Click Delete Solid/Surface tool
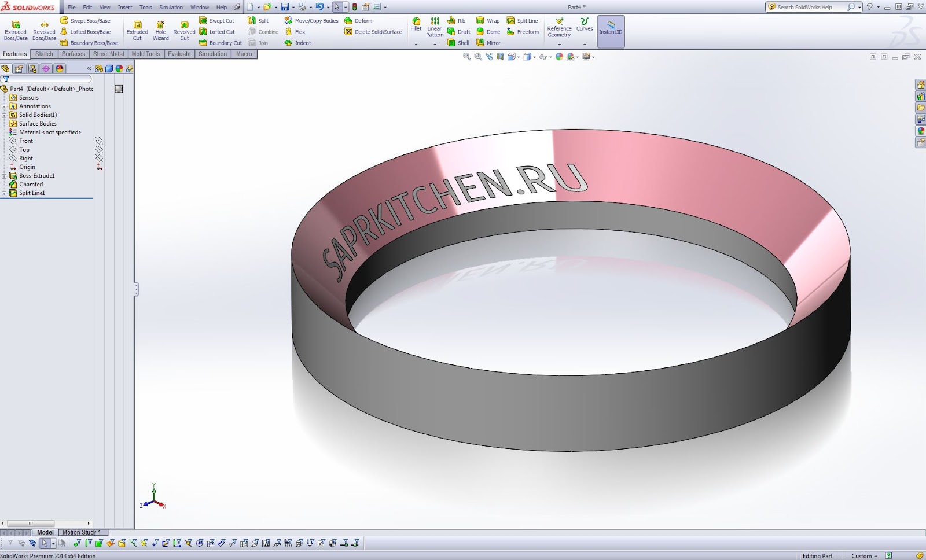The image size is (926, 560). tap(373, 32)
